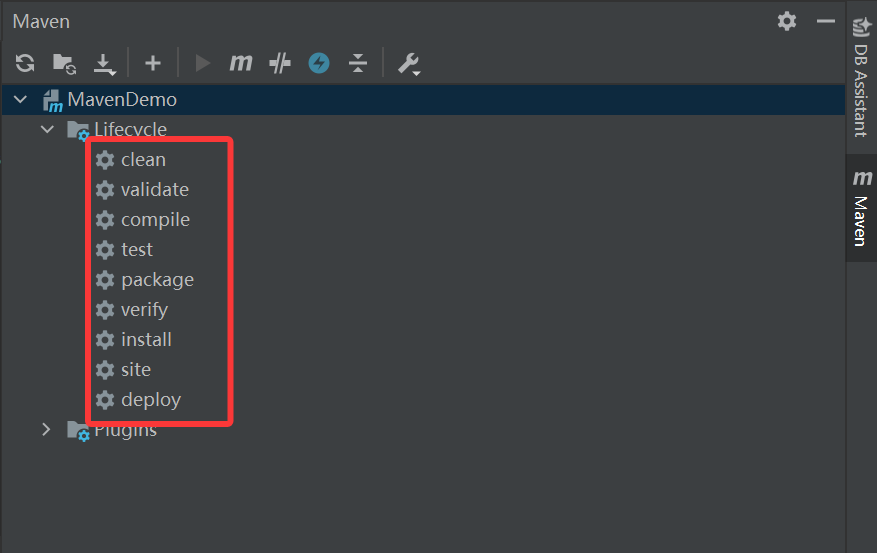Image resolution: width=877 pixels, height=553 pixels.
Task: Download sources and documentation
Action: (x=104, y=64)
